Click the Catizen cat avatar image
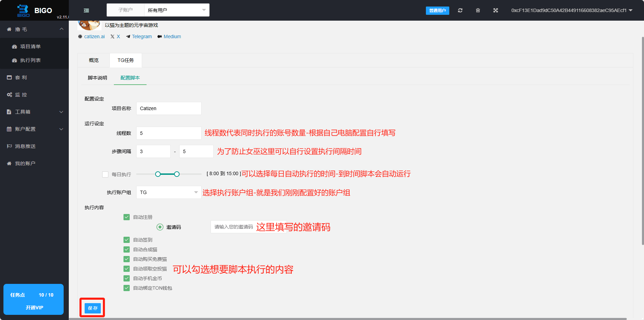Image resolution: width=644 pixels, height=320 pixels. click(x=89, y=25)
